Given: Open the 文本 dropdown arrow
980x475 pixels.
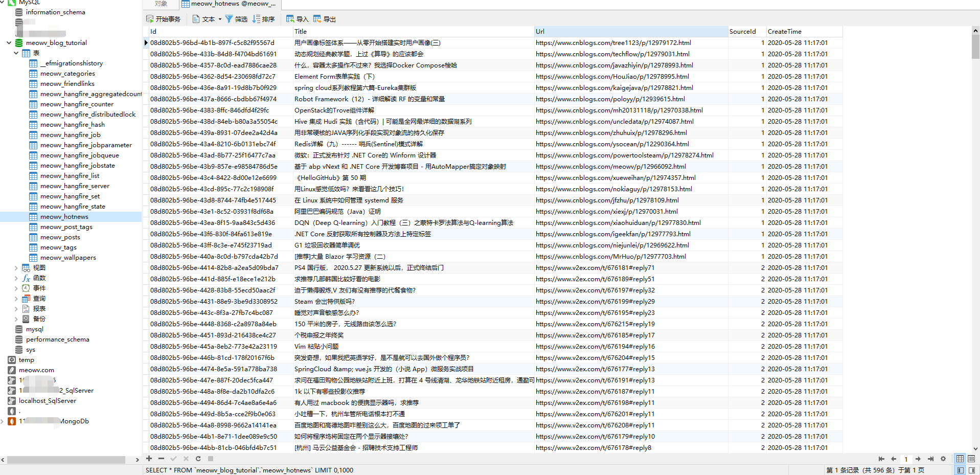Looking at the screenshot, I should [x=220, y=19].
